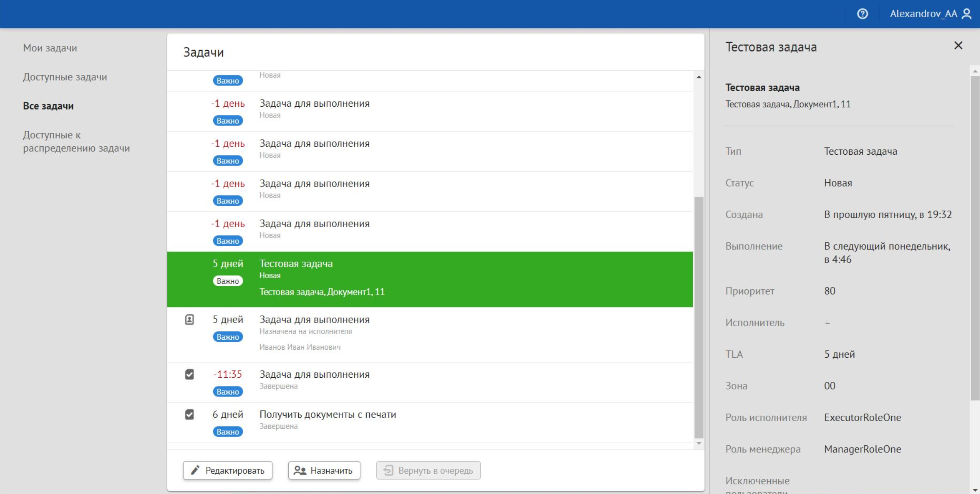980x494 pixels.
Task: Click the user profile icon next to Alexandrov_AA
Action: (x=966, y=14)
